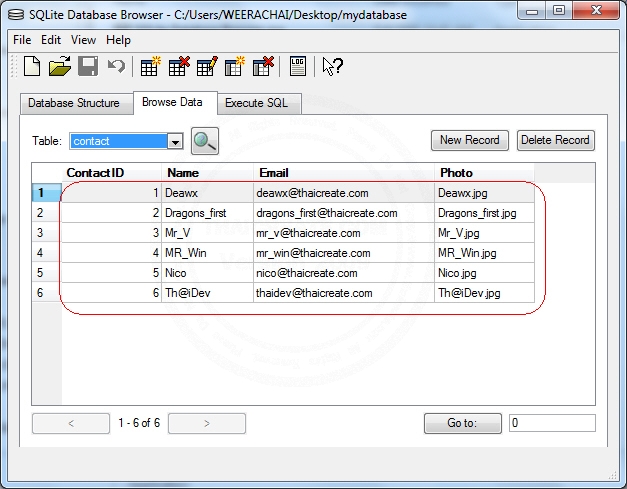Select row header 4
The image size is (627, 489).
(46, 253)
